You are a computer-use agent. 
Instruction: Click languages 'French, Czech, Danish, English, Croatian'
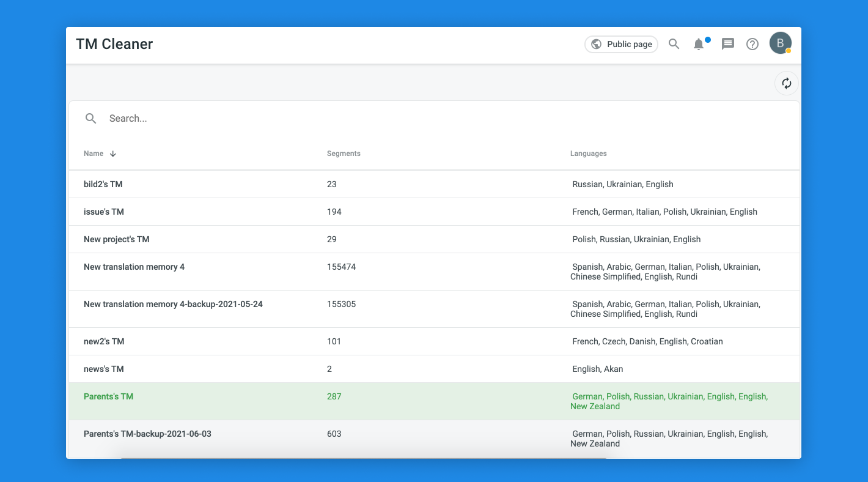coord(647,341)
